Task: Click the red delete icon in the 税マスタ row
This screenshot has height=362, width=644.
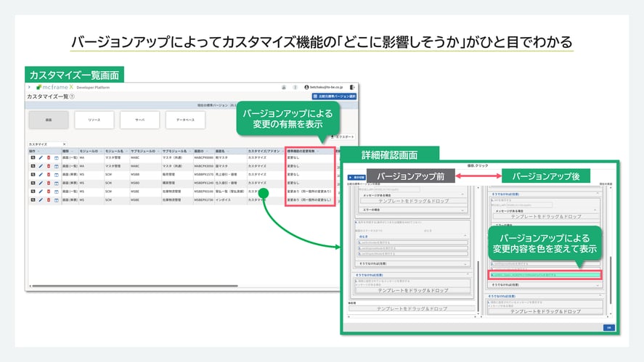Action: pyautogui.click(x=49, y=157)
